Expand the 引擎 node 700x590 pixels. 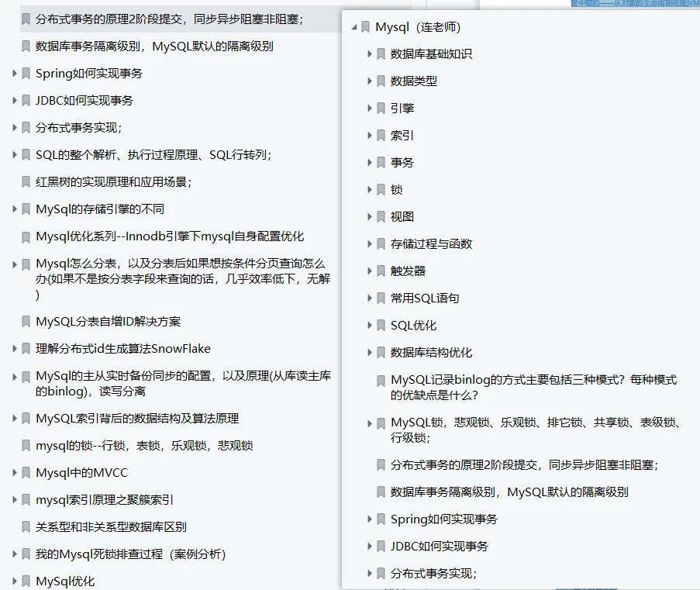click(x=370, y=108)
